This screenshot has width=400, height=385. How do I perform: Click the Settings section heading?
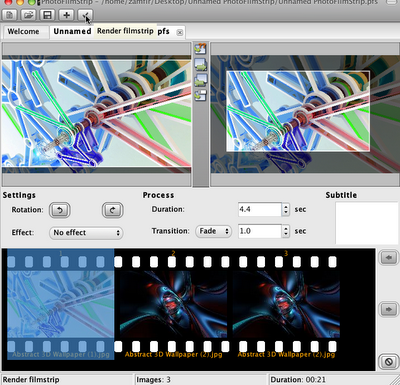click(x=19, y=195)
